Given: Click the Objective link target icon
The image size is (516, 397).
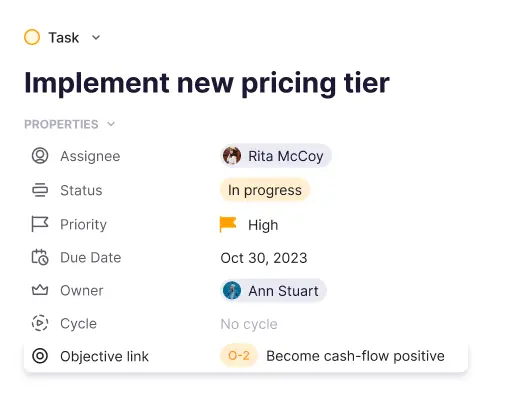Looking at the screenshot, I should tap(40, 356).
